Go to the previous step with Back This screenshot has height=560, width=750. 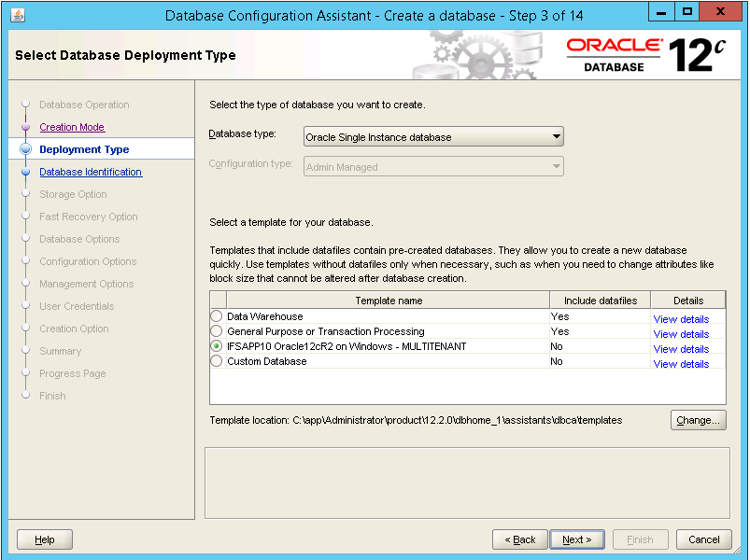tap(519, 539)
